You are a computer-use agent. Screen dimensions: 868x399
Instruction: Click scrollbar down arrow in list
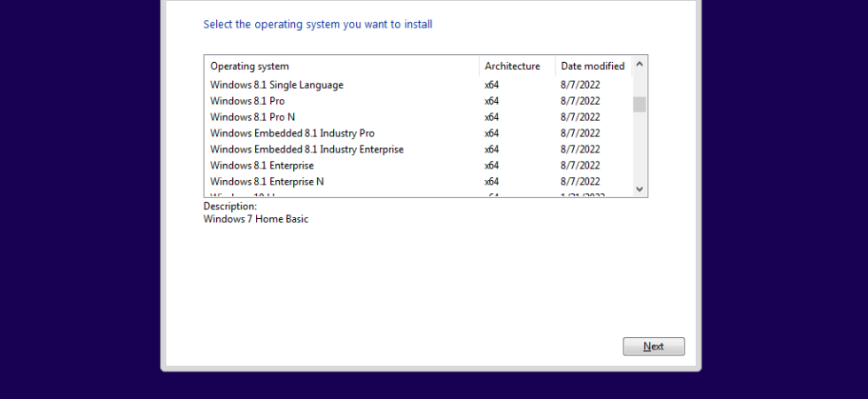coord(639,189)
